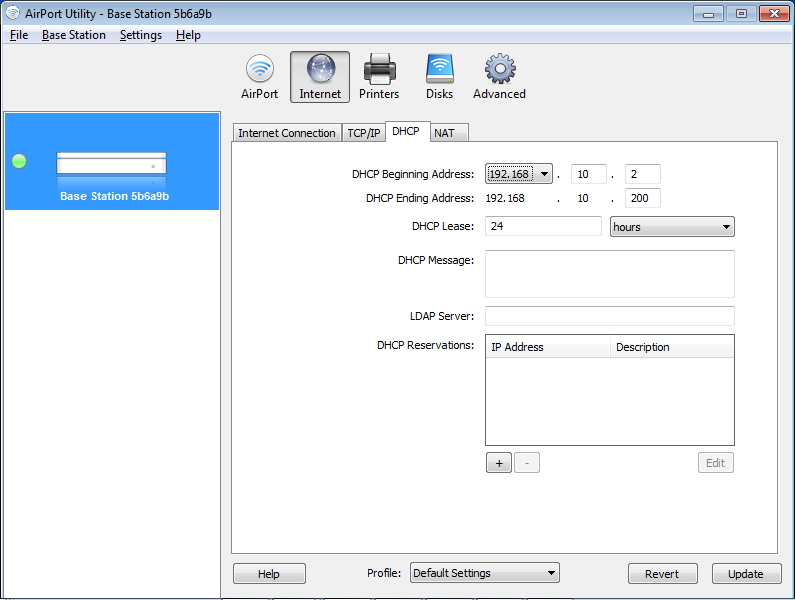Click the green status indicator light
This screenshot has width=795, height=600.
(19, 161)
